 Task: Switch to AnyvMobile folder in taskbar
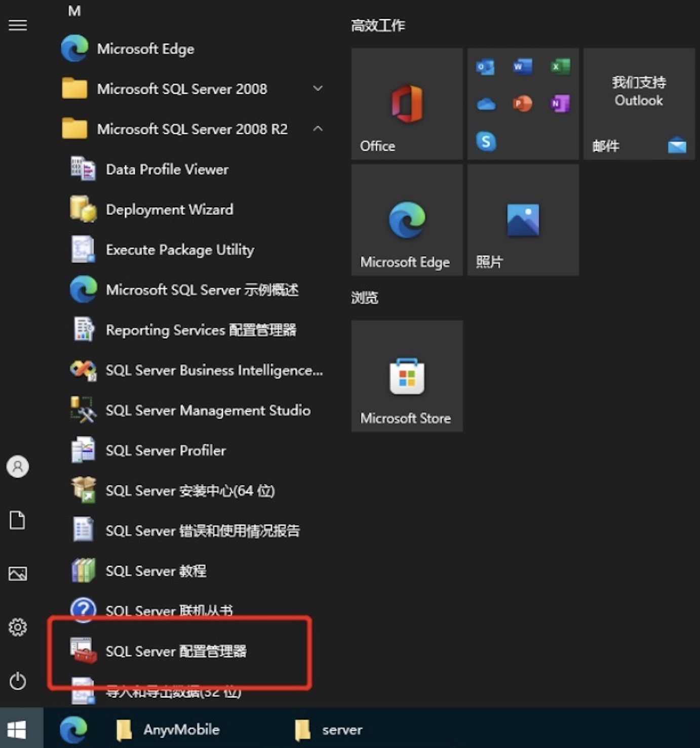tap(168, 730)
